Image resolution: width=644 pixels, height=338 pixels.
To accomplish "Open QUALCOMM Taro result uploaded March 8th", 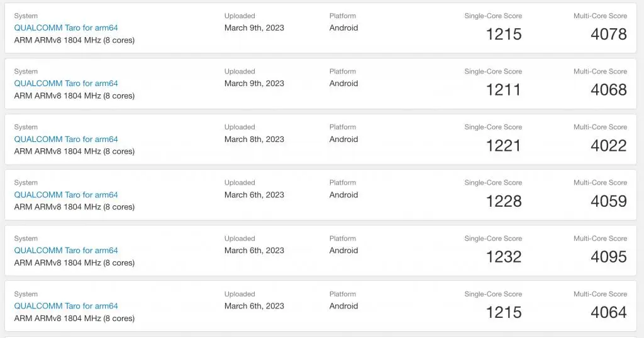I will pyautogui.click(x=65, y=139).
